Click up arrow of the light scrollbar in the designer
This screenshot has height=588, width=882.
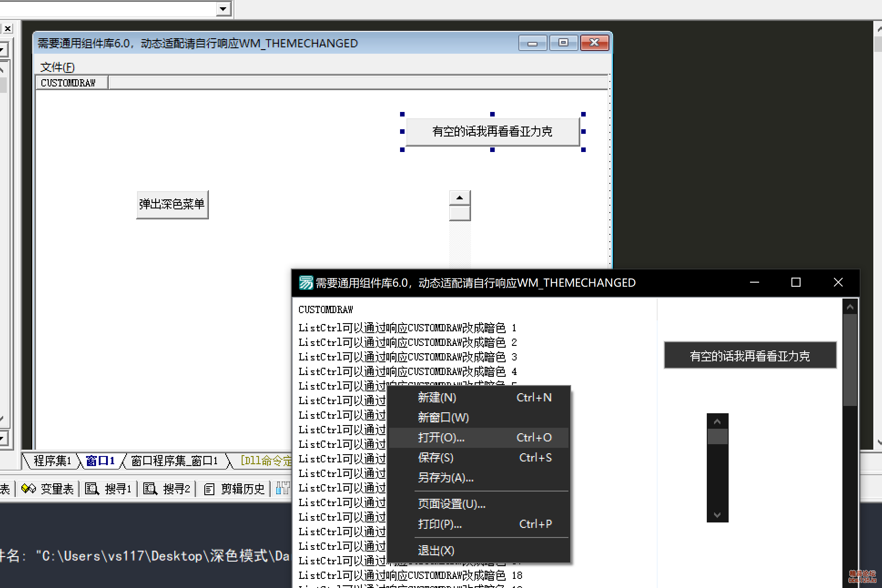tap(460, 198)
